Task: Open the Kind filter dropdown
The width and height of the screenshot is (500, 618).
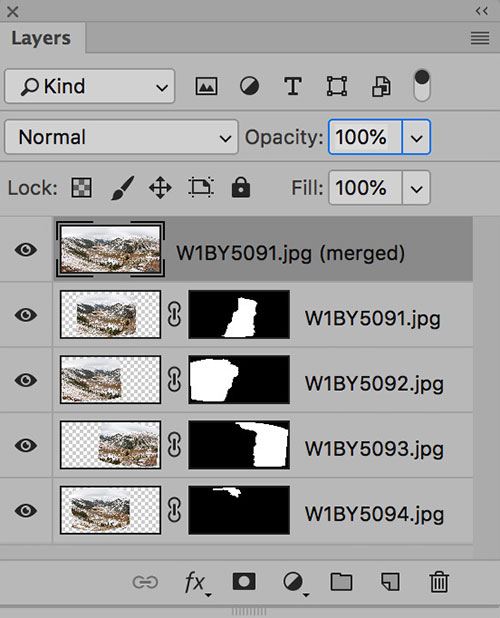Action: (90, 86)
